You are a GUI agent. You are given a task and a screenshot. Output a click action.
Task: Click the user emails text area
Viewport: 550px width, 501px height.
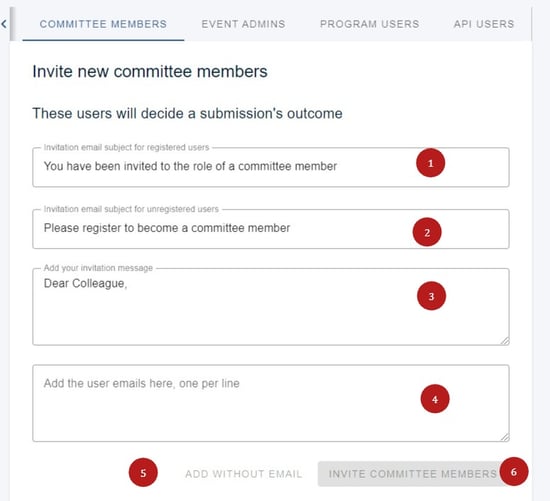point(271,403)
